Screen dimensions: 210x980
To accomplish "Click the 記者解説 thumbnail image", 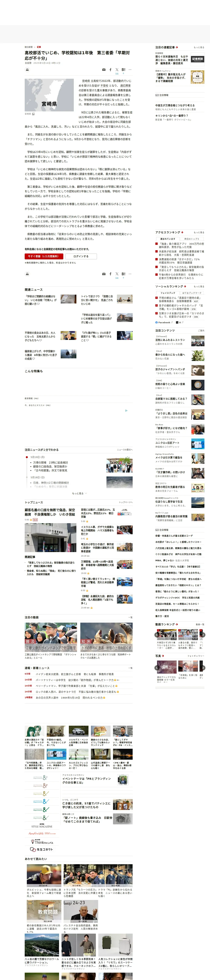I will 197,59.
